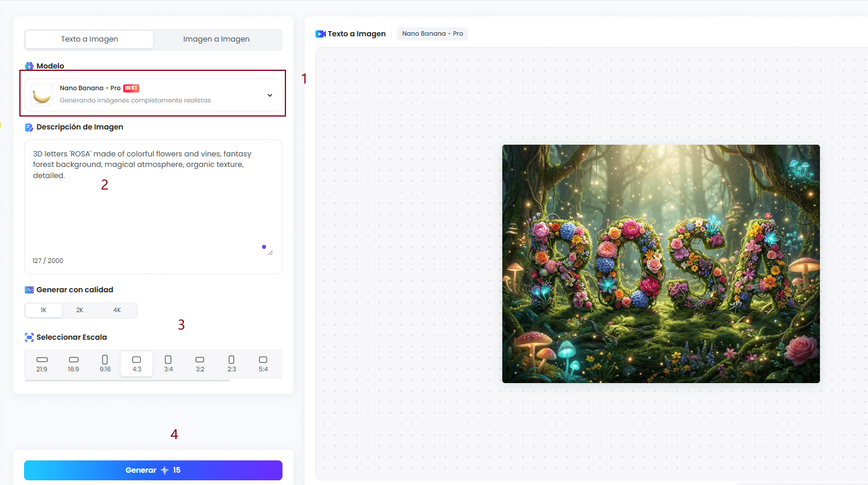Click the generated ROSA flower image

[661, 264]
